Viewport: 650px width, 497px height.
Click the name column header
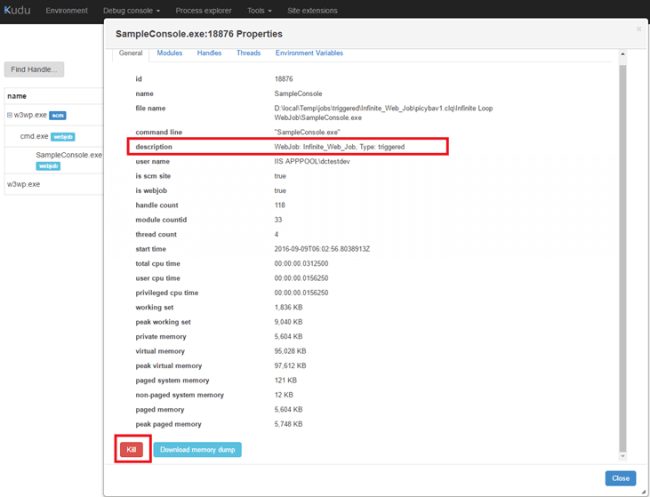click(x=17, y=96)
